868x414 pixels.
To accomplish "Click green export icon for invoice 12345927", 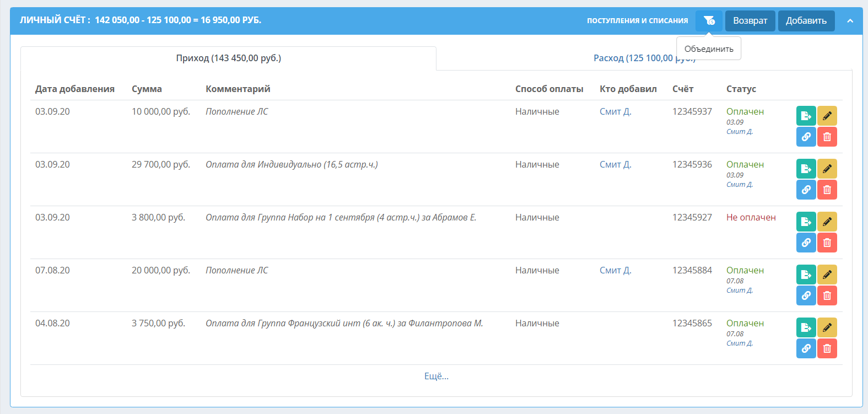I will point(806,222).
